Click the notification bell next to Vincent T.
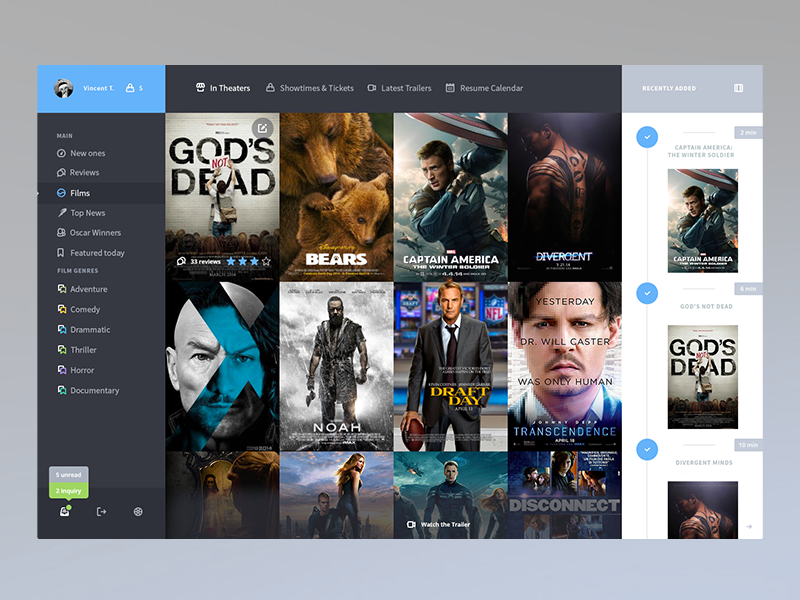This screenshot has width=800, height=600. tap(130, 88)
